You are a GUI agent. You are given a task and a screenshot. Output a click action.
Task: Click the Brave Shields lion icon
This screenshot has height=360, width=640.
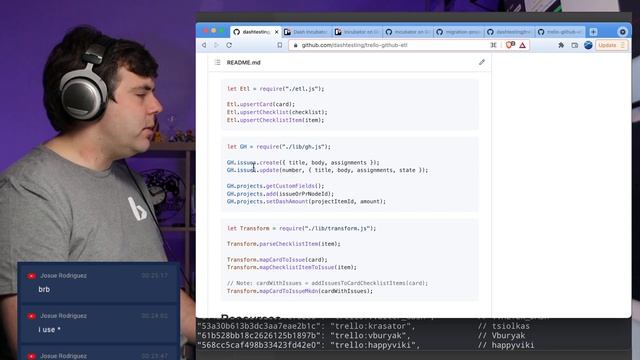pos(510,45)
